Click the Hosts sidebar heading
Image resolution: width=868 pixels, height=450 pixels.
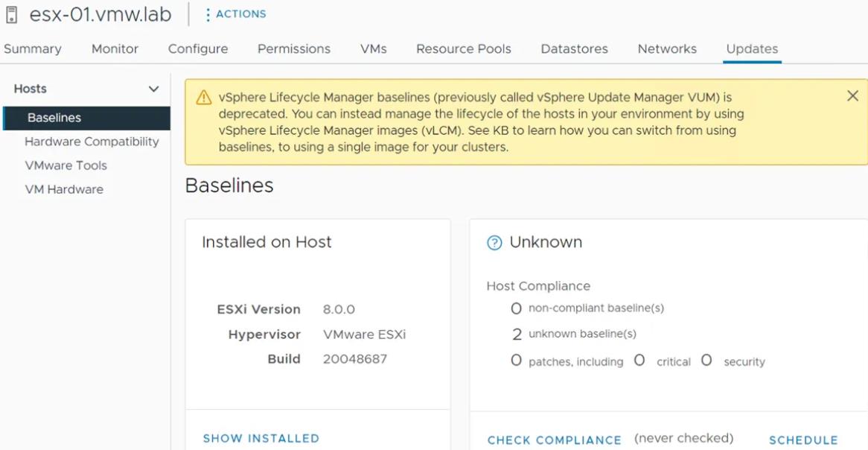pyautogui.click(x=31, y=89)
